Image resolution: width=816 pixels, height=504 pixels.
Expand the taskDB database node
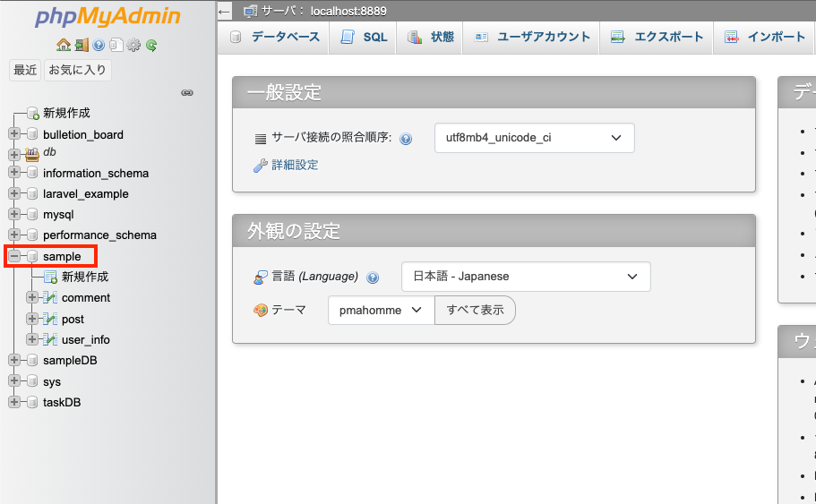(x=14, y=402)
